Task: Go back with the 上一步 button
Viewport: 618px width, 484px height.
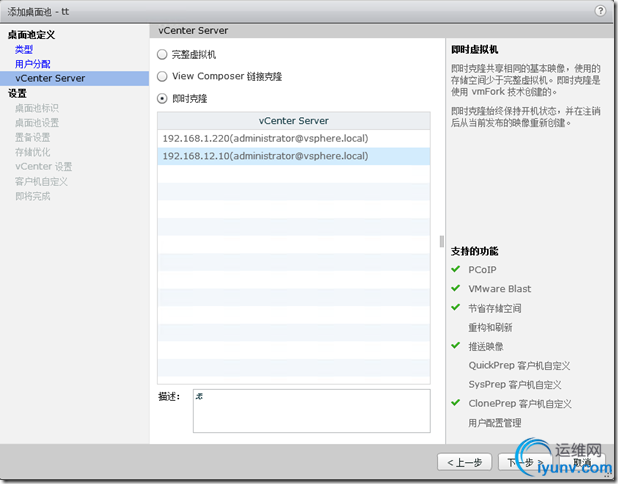Action: 465,462
